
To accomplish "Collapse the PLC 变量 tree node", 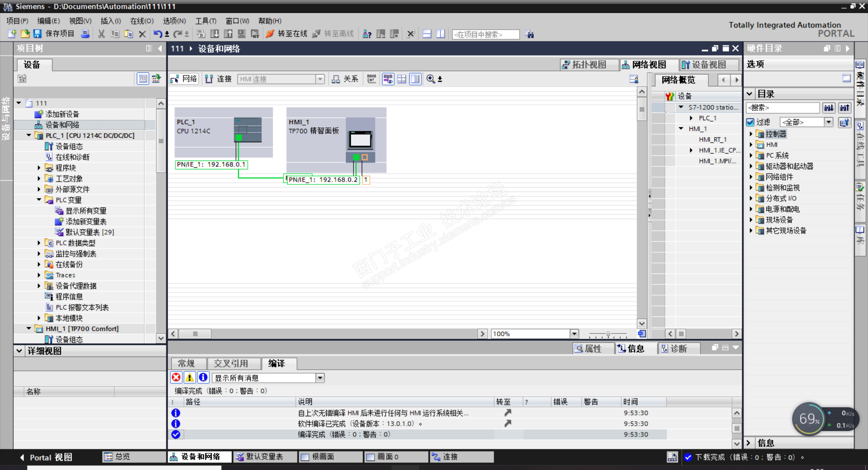I will pos(39,200).
